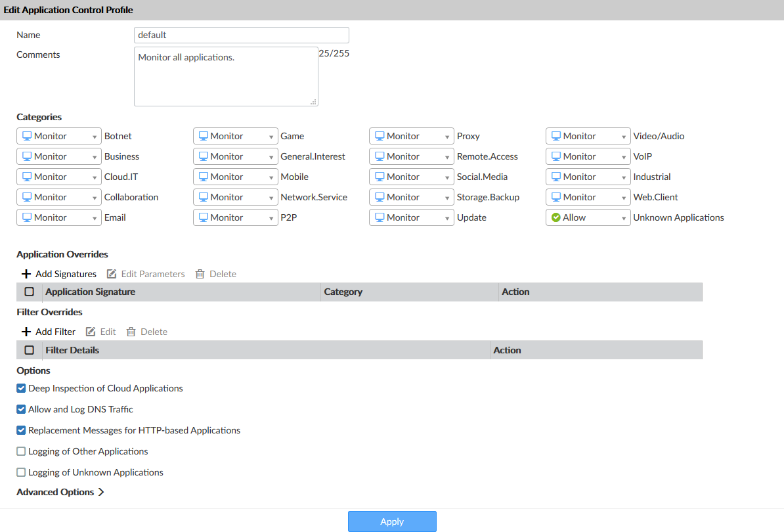Click the Monitor icon for Botnet category
Screen dimensions: 784x532
(26, 136)
